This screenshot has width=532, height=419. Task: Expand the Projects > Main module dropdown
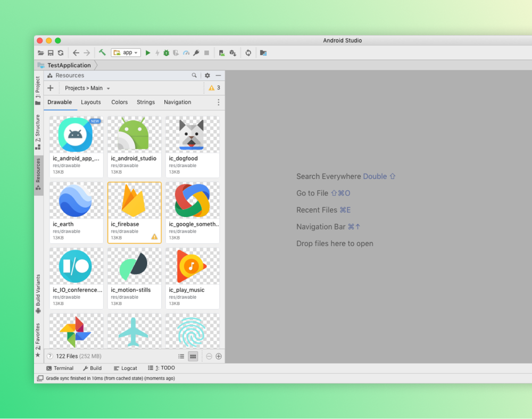coord(87,88)
